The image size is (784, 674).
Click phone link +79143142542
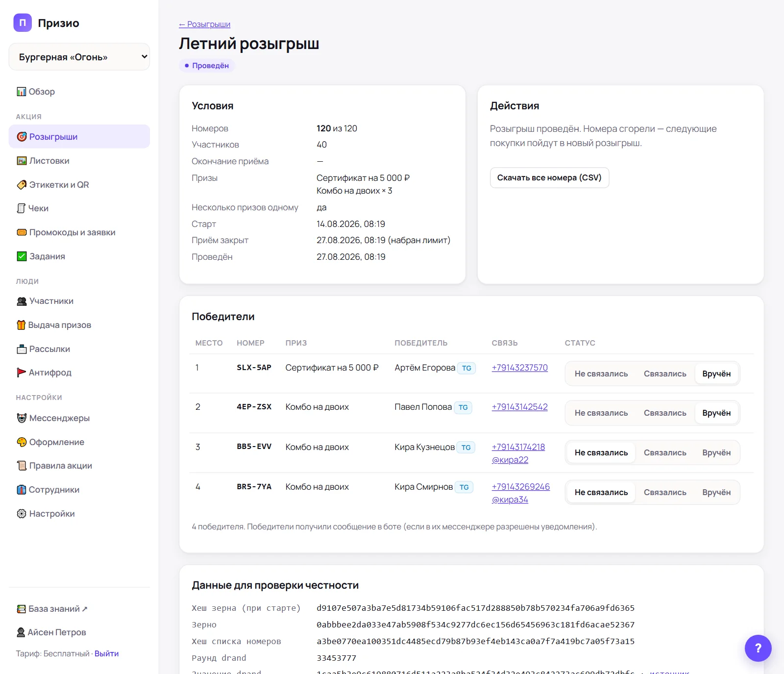[519, 407]
